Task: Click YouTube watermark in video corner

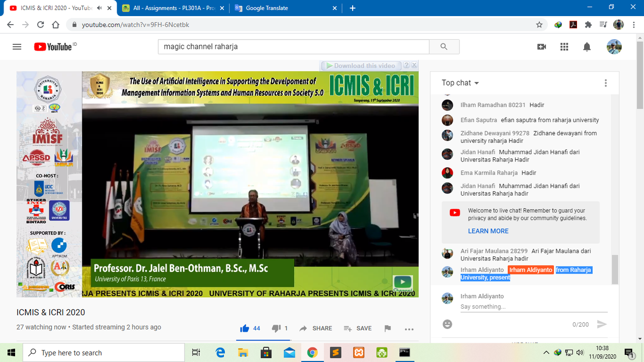Action: [x=403, y=283]
